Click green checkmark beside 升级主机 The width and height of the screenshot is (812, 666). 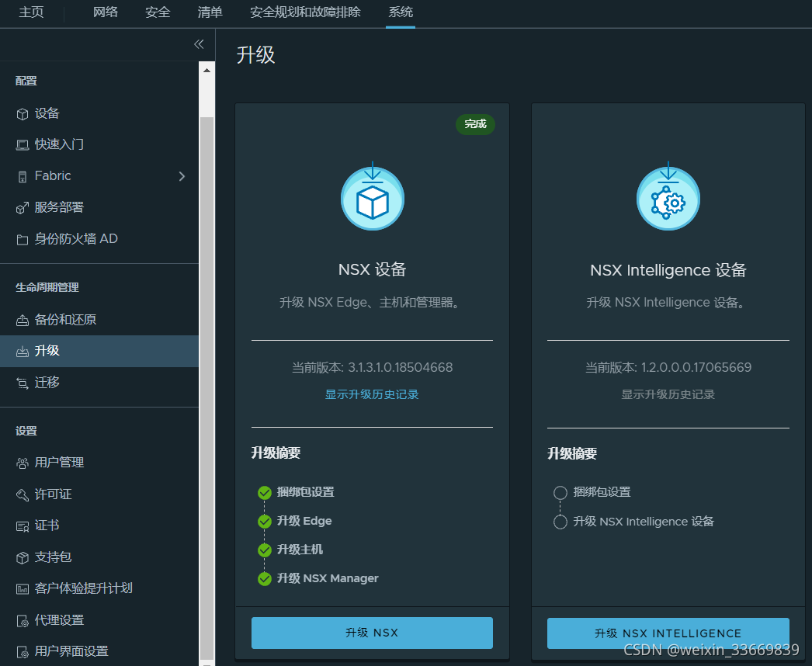coord(265,550)
